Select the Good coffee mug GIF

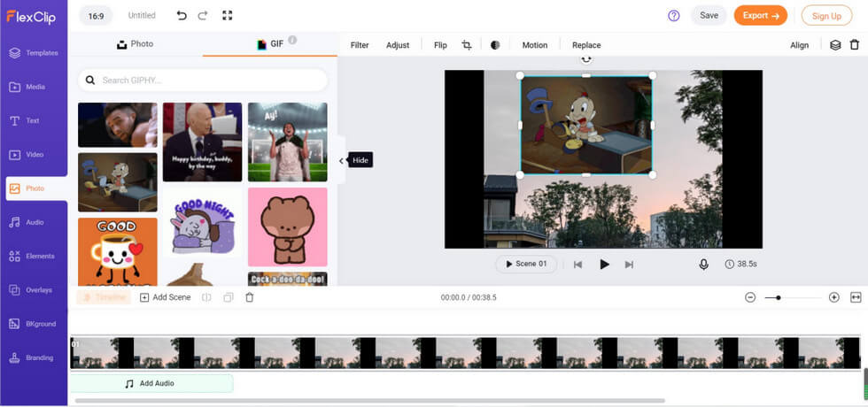click(117, 251)
